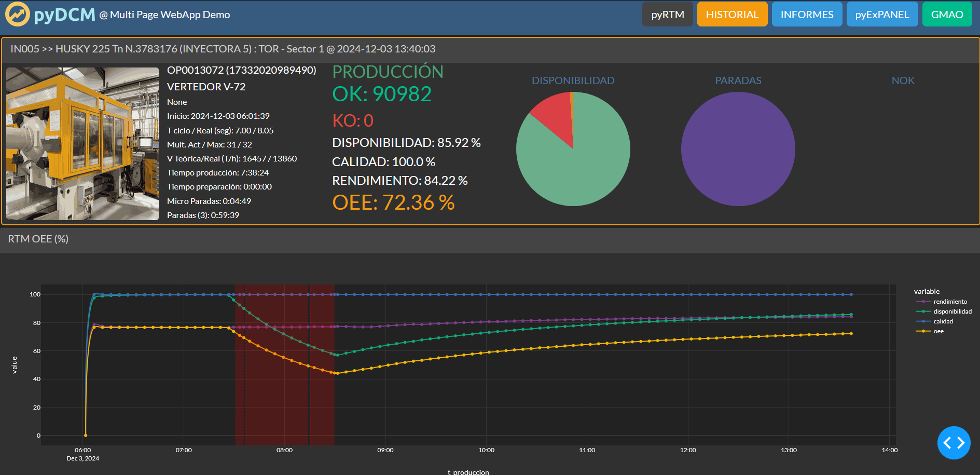Screen dimensions: 980x475
Task: Click the NOK chart area placeholder
Action: tap(903, 148)
